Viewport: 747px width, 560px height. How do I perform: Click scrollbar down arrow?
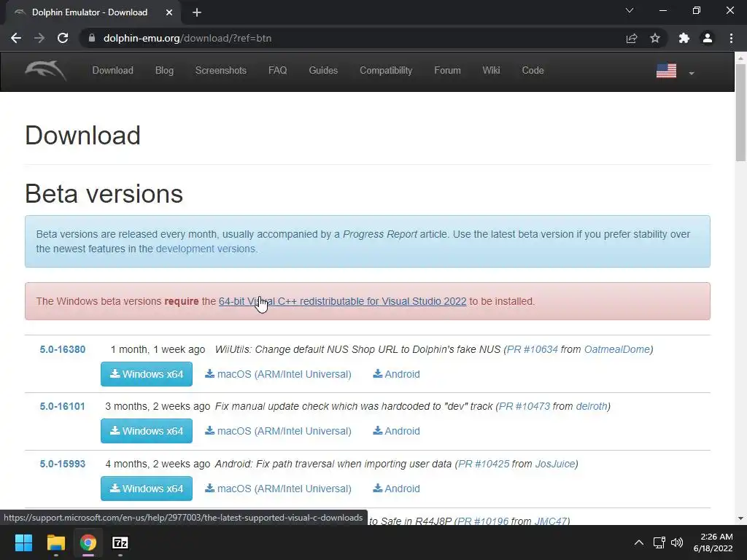[741, 518]
